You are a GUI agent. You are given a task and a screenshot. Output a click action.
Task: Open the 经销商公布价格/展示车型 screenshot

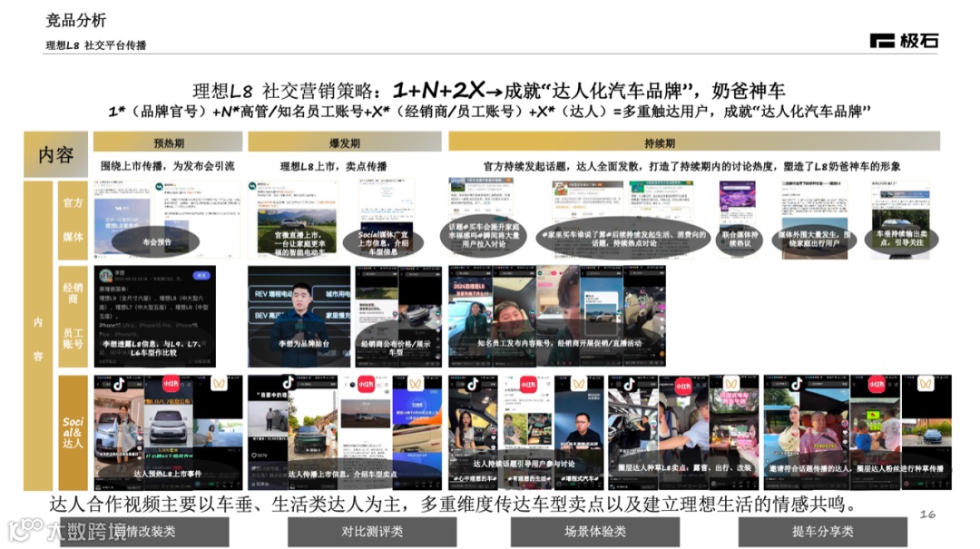(398, 317)
